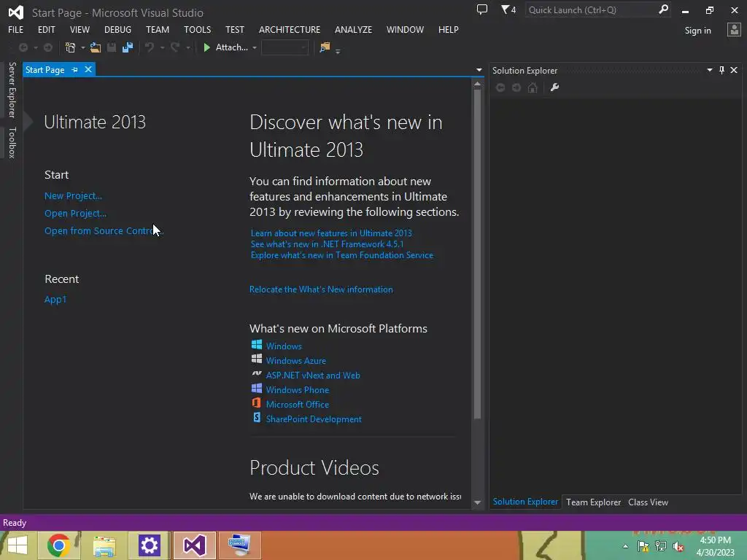Open the DEBUG menu

[x=117, y=29]
